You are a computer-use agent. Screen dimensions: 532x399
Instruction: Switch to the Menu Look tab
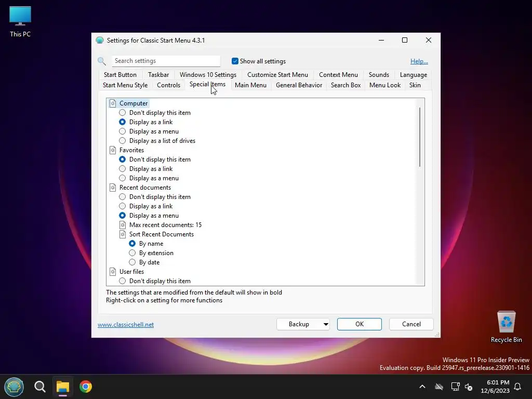coord(385,85)
